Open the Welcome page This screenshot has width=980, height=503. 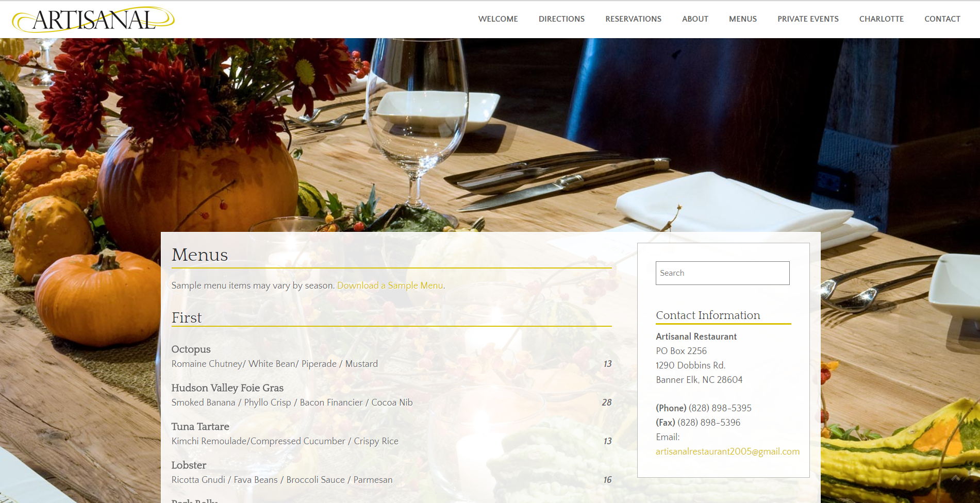498,19
